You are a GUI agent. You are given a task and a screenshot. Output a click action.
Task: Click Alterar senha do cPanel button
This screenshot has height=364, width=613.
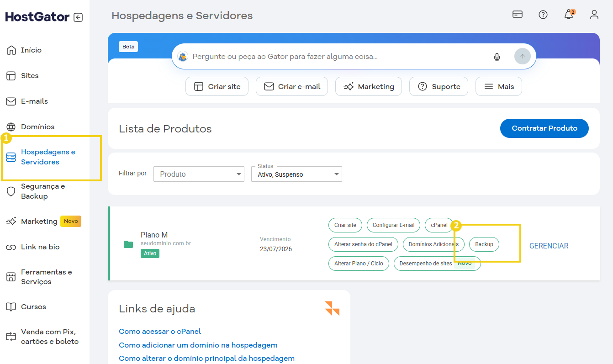point(363,244)
